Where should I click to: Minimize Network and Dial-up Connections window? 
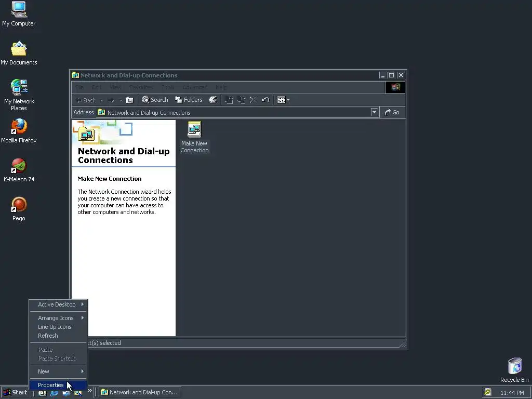pos(383,75)
